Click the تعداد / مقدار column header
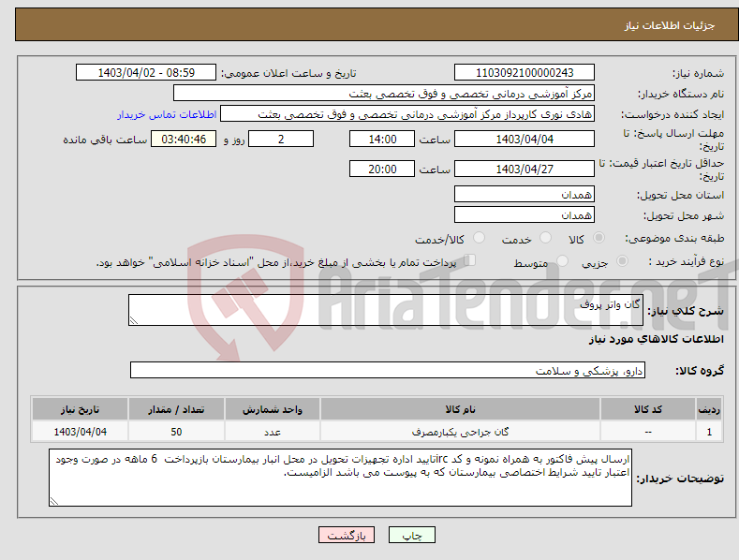Screen dimensions: 739x560 [x=176, y=409]
